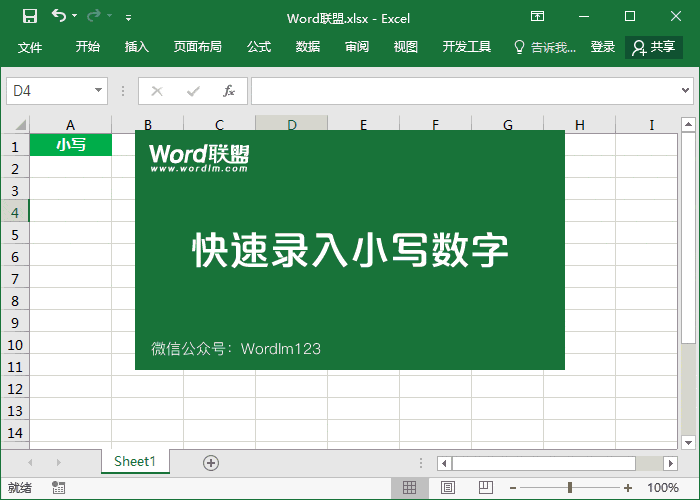Screen dimensions: 700x500
Task: Customize the Quick Access Toolbar dropdown
Action: [x=128, y=18]
